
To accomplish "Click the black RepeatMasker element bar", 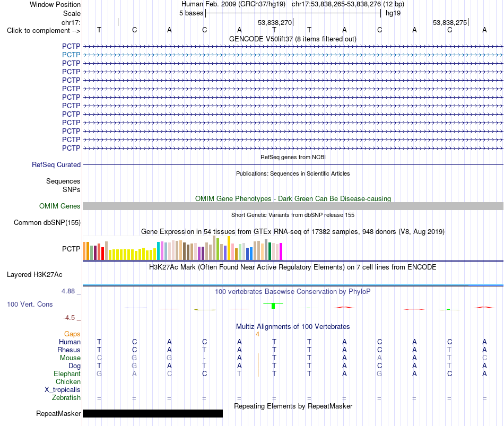I will pos(153,413).
